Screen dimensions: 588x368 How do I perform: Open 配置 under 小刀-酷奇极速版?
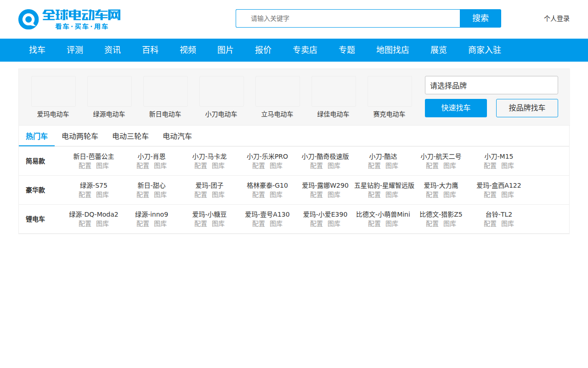317,166
